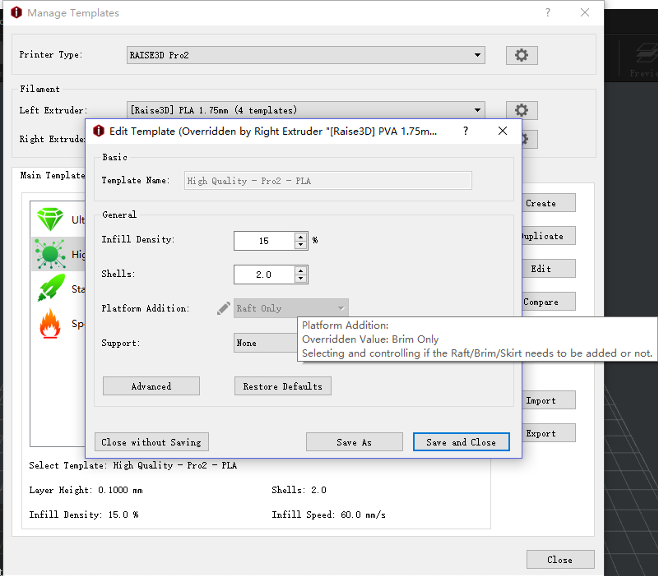This screenshot has height=576, width=658.
Task: Select the Main Template tab
Action: point(52,175)
